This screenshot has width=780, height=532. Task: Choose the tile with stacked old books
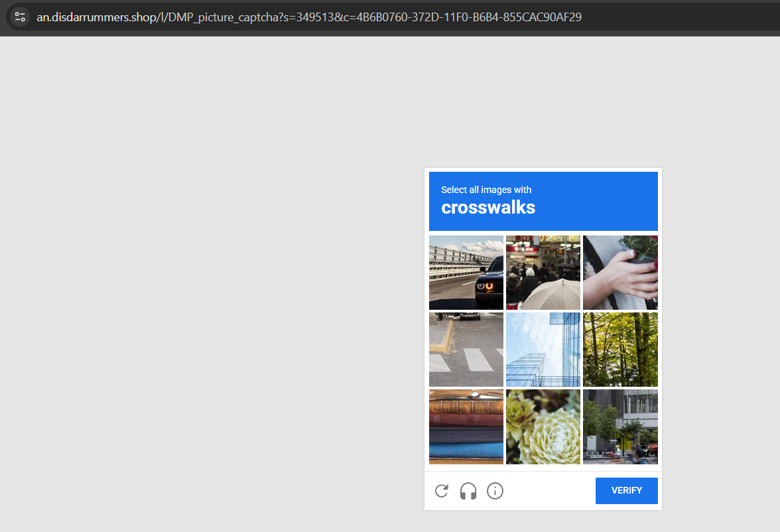[466, 427]
